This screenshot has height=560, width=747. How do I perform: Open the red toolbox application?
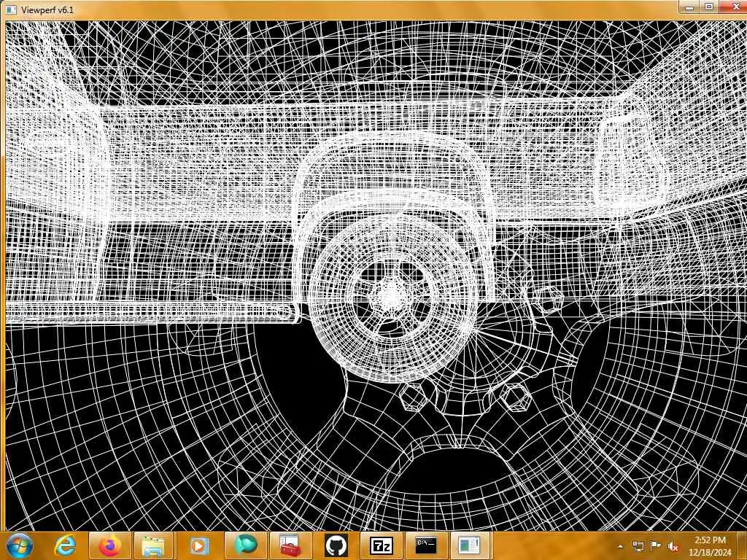[x=290, y=545]
